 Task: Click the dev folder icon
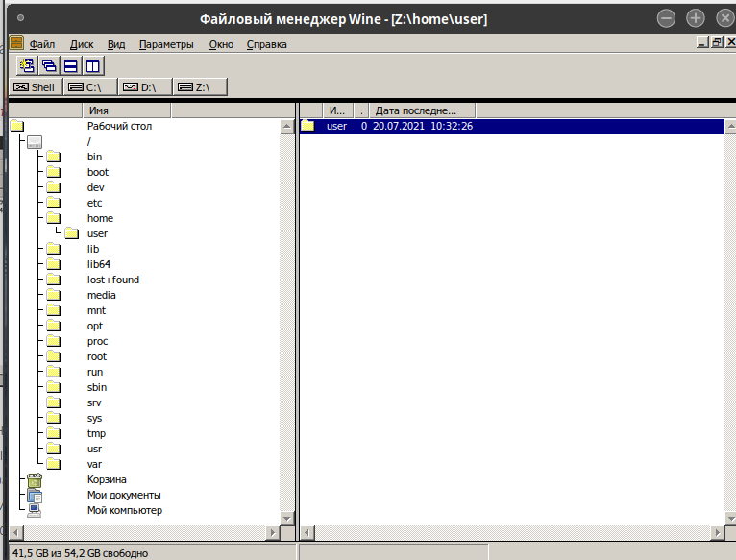(x=54, y=187)
